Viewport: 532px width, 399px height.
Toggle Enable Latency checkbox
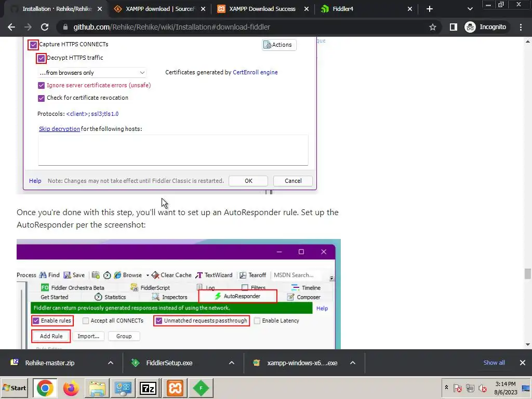257,321
